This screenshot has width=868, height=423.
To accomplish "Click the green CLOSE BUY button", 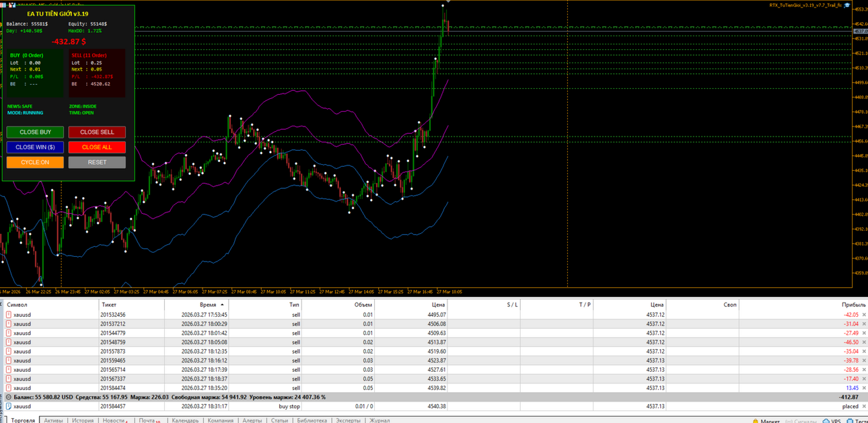I will coord(35,132).
